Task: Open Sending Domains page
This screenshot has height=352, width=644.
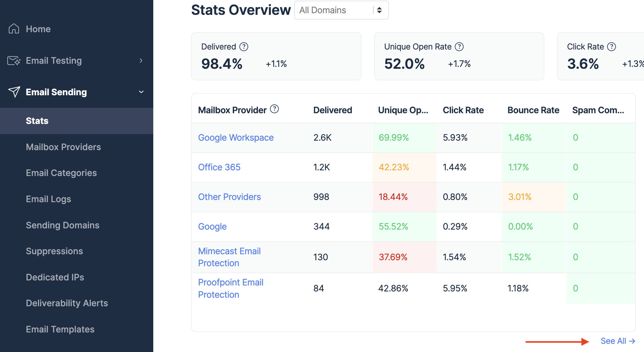Action: click(x=62, y=225)
